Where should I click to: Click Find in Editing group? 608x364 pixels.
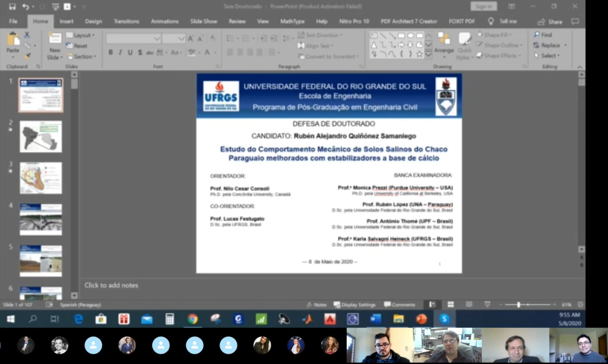(x=542, y=35)
